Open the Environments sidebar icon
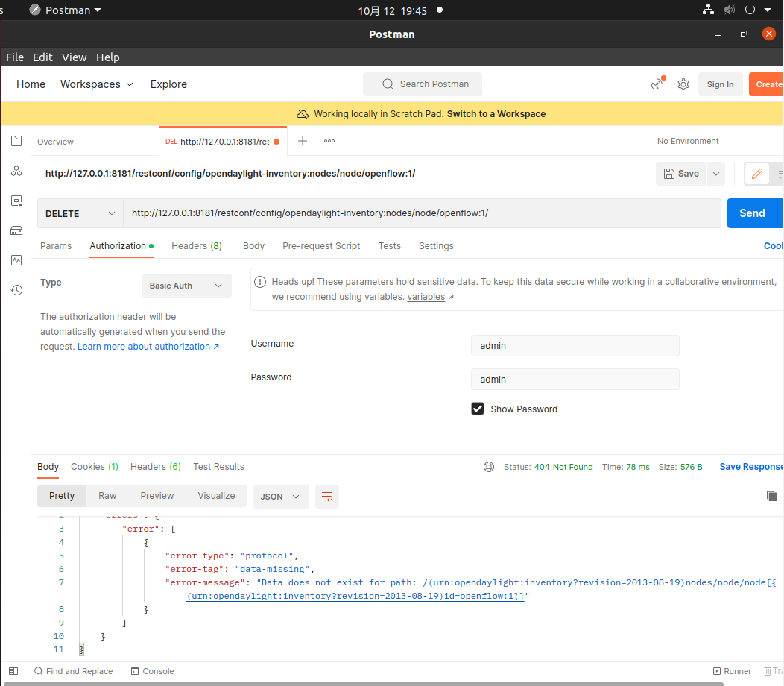Screen dimensions: 784x686 coord(16,201)
